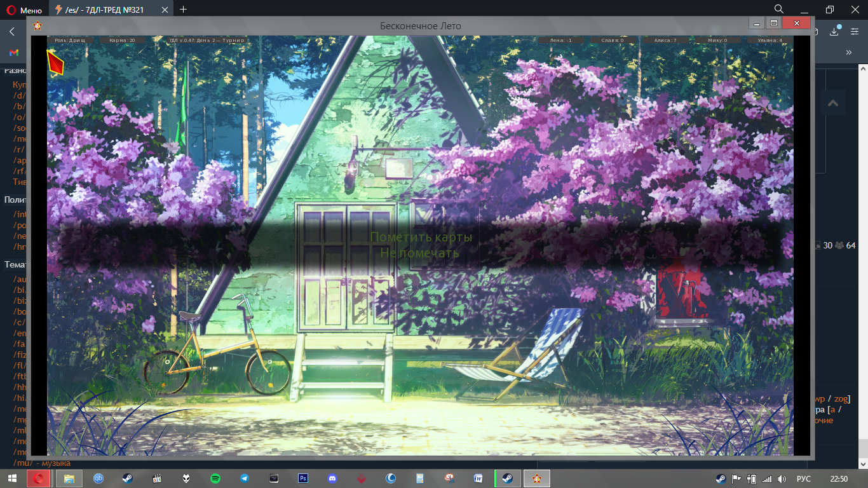This screenshot has width=868, height=488.
Task: Open the Gmail bookmark in Opera
Action: (x=13, y=52)
